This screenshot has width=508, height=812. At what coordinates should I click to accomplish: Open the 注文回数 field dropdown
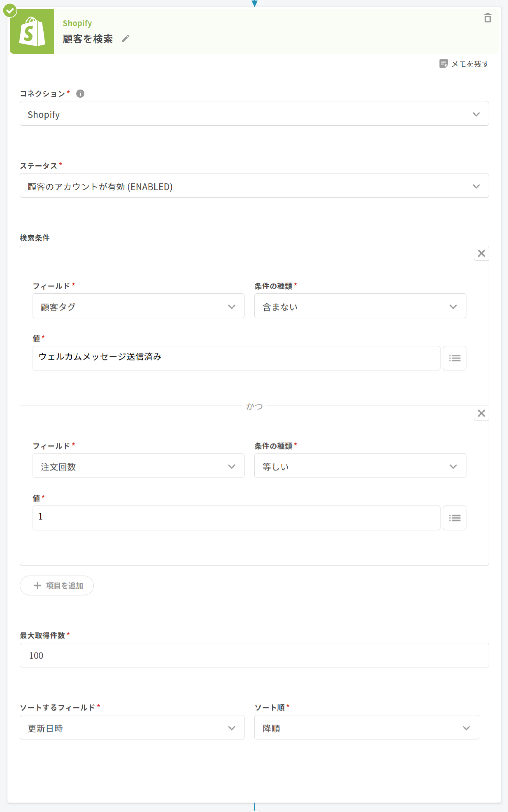138,466
